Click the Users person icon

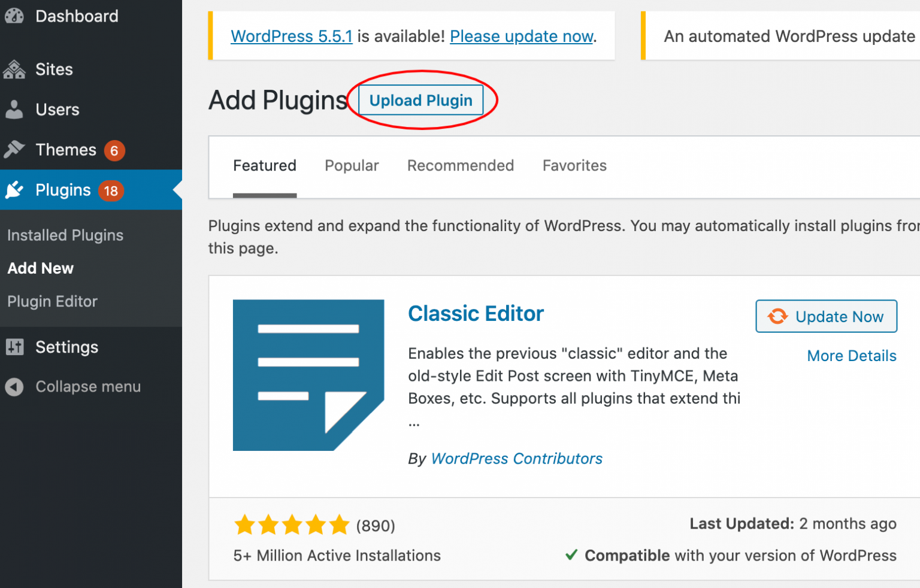point(14,110)
